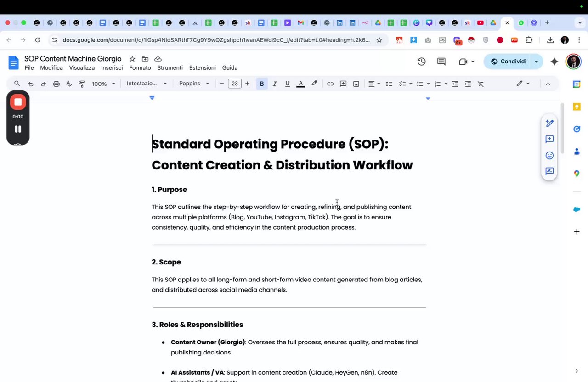Go to the Google Docs home icon
Viewport: 588px width, 382px height.
pyautogui.click(x=13, y=62)
